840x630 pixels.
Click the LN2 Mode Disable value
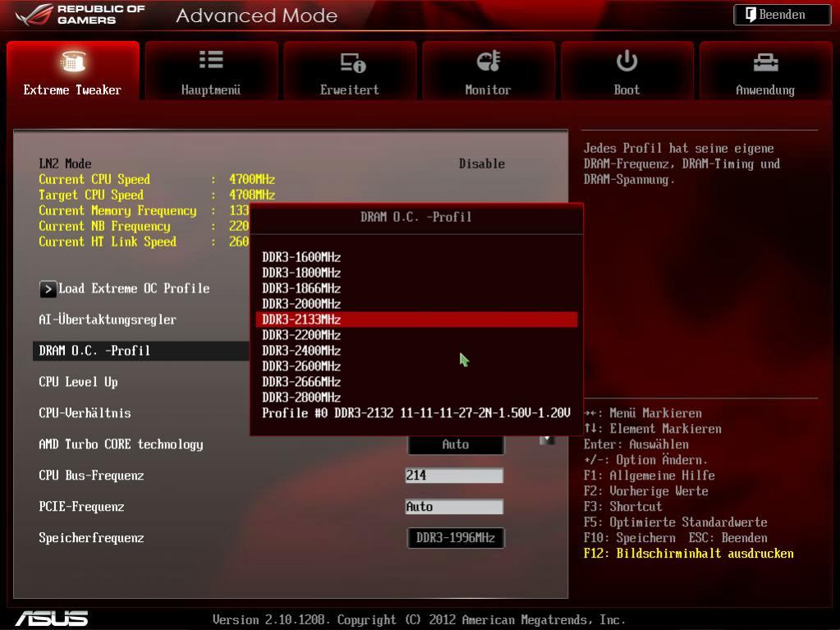(x=482, y=164)
